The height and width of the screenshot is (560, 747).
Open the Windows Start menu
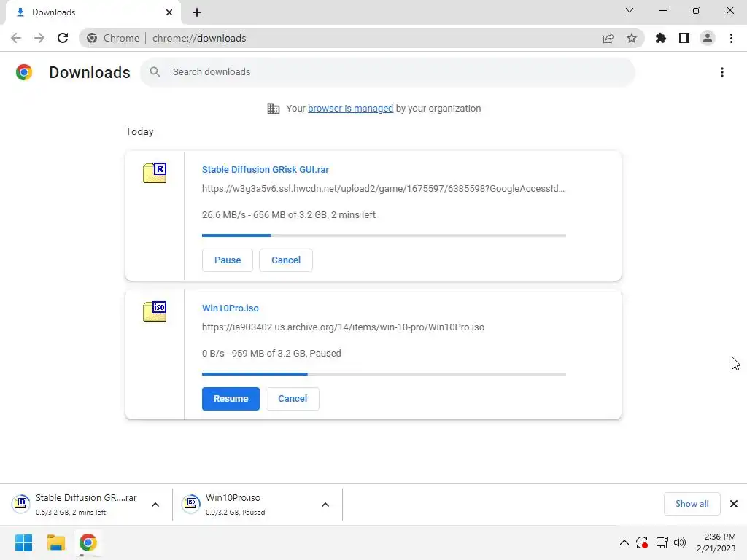pyautogui.click(x=24, y=542)
